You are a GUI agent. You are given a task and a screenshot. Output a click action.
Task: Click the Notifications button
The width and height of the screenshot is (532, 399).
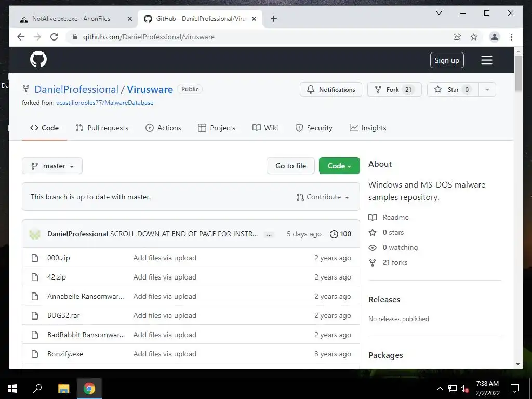pyautogui.click(x=331, y=89)
